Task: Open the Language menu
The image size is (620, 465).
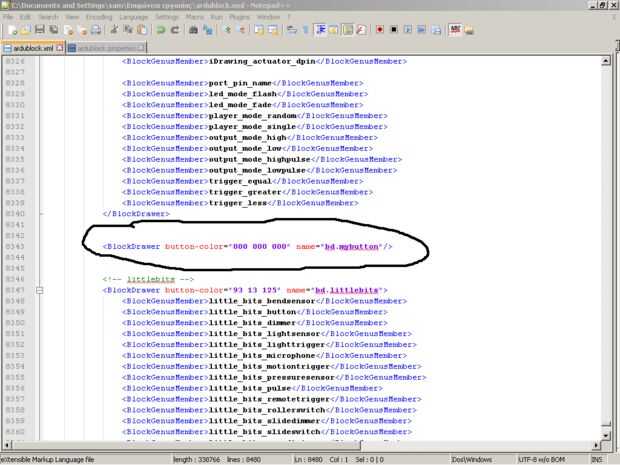Action: point(134,17)
